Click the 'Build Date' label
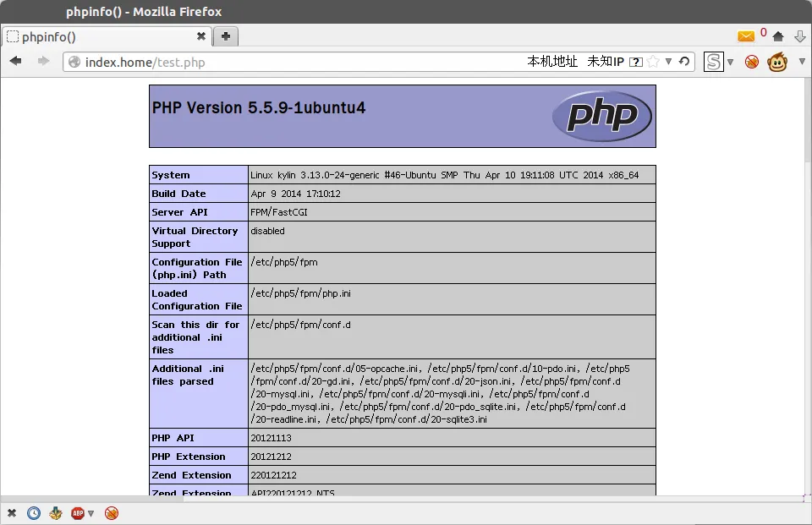This screenshot has width=812, height=525. tap(178, 194)
